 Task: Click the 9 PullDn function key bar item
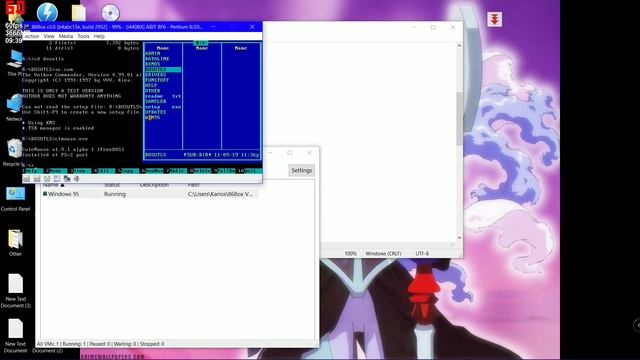coord(224,171)
